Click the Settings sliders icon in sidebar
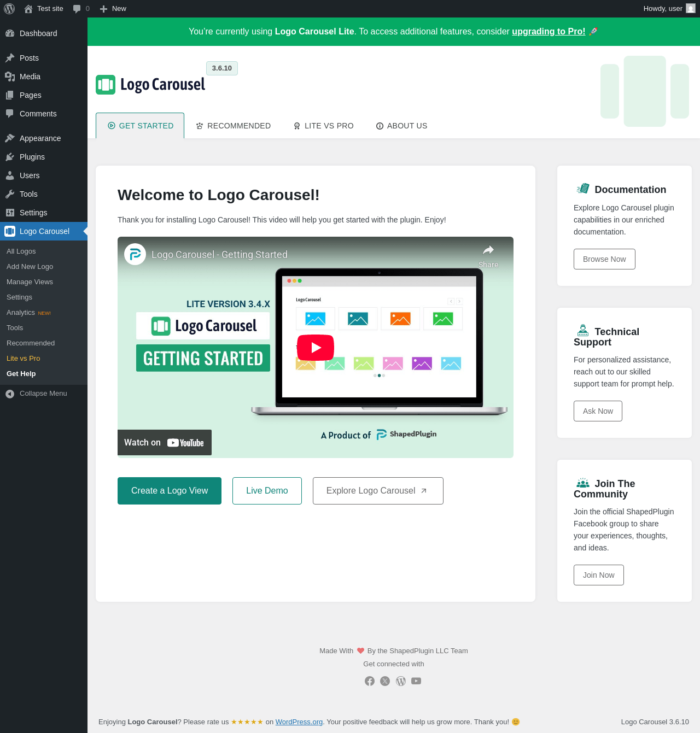Screen dimensions: 700x733 [x=10, y=213]
